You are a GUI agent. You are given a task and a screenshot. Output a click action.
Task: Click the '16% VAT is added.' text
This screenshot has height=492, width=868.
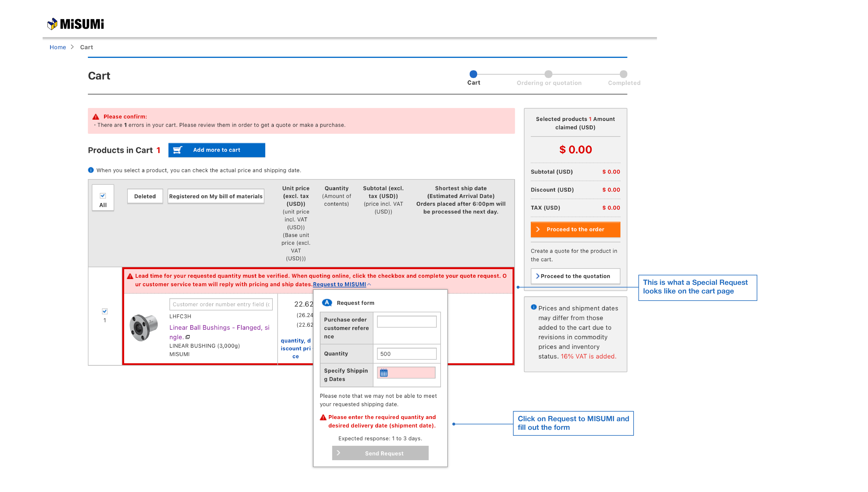[588, 356]
